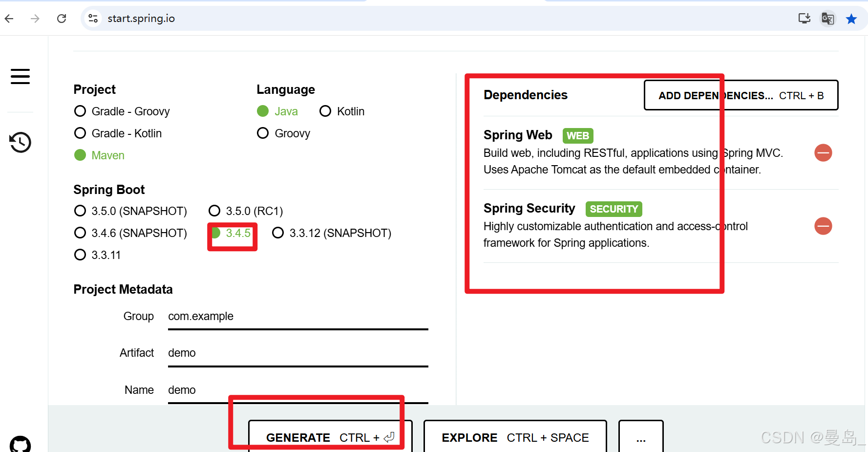Image resolution: width=868 pixels, height=452 pixels.
Task: Select Kotlin language
Action: click(342, 111)
